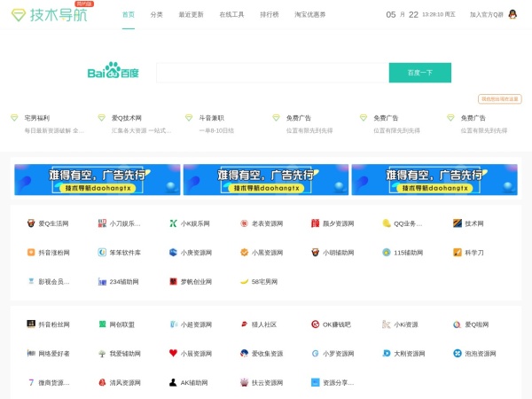Click the 颜夕资源网 red icon
The image size is (532, 399).
315,223
